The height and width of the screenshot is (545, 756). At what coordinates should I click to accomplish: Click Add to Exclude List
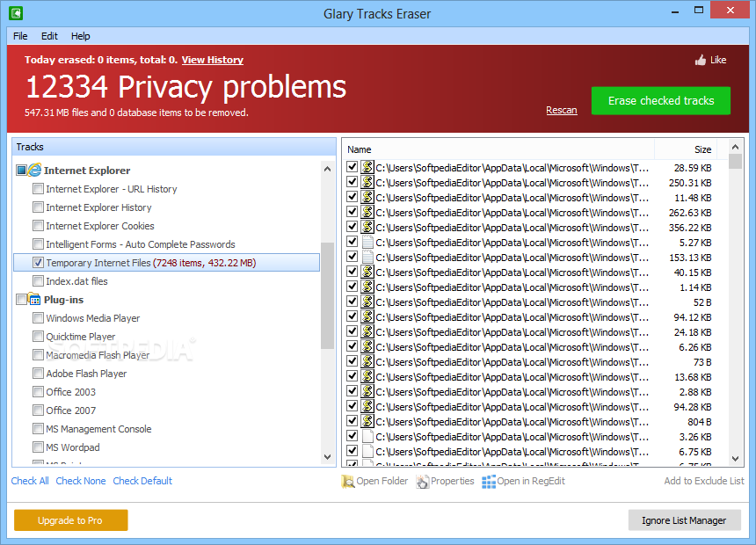[x=704, y=481]
